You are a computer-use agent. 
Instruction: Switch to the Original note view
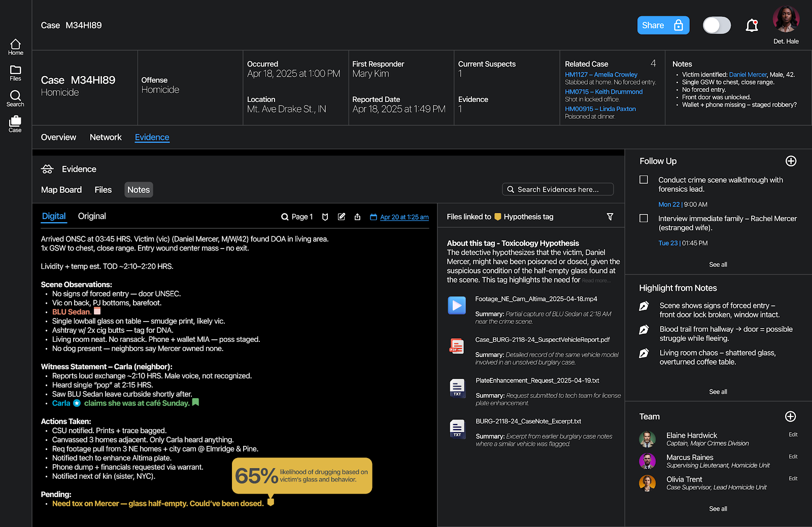click(92, 216)
